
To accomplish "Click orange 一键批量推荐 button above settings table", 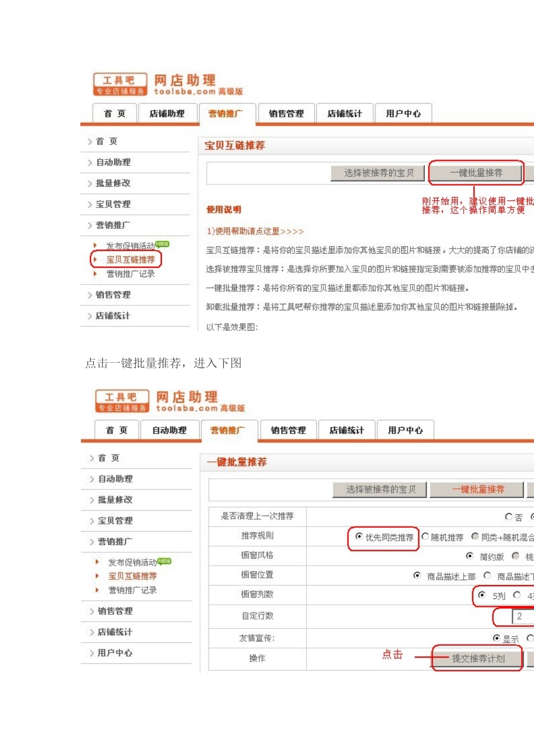I will tap(477, 490).
